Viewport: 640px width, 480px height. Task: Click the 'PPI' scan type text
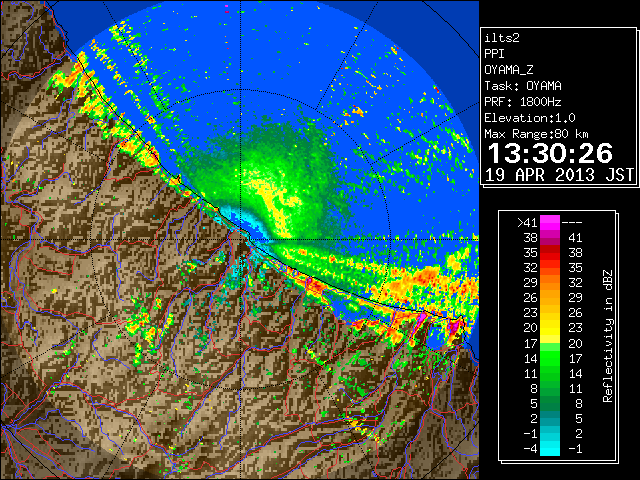pos(494,54)
